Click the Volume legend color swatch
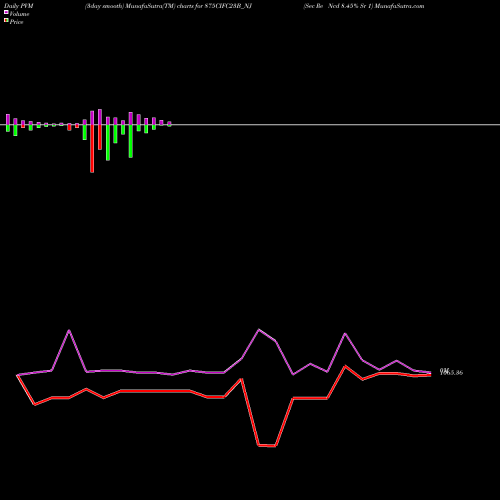Image resolution: width=500 pixels, height=500 pixels. (6, 13)
